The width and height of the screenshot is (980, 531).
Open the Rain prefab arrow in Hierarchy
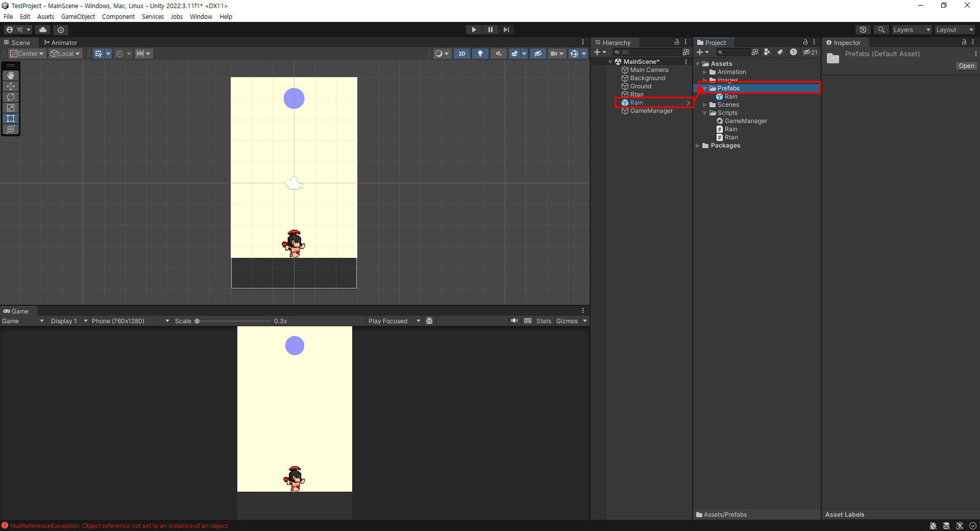[x=689, y=103]
